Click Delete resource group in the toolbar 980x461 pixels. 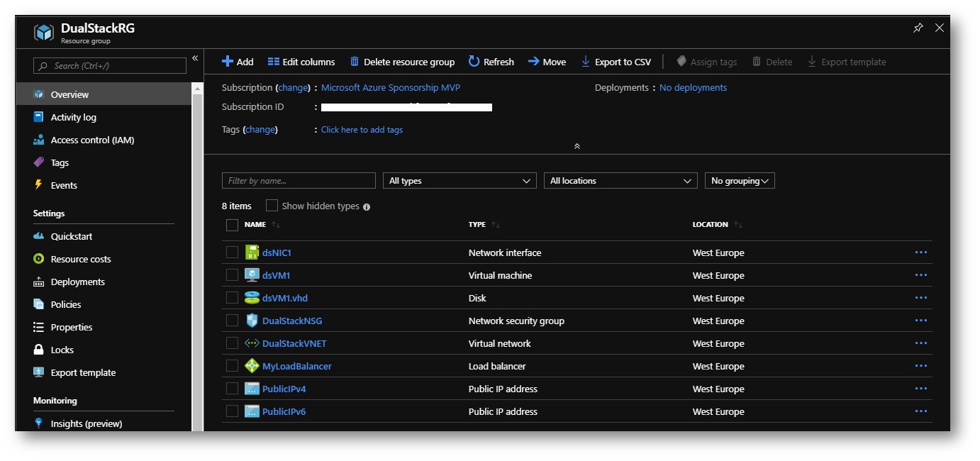tap(402, 62)
